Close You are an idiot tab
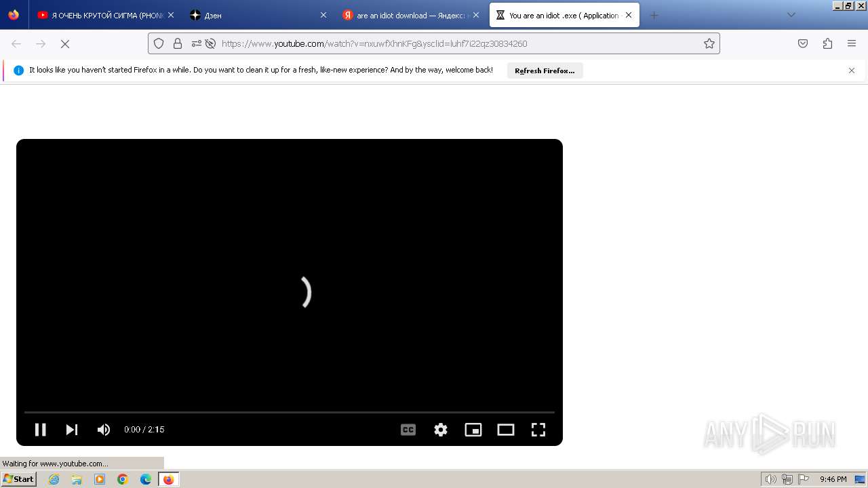Image resolution: width=868 pixels, height=488 pixels. (x=629, y=15)
